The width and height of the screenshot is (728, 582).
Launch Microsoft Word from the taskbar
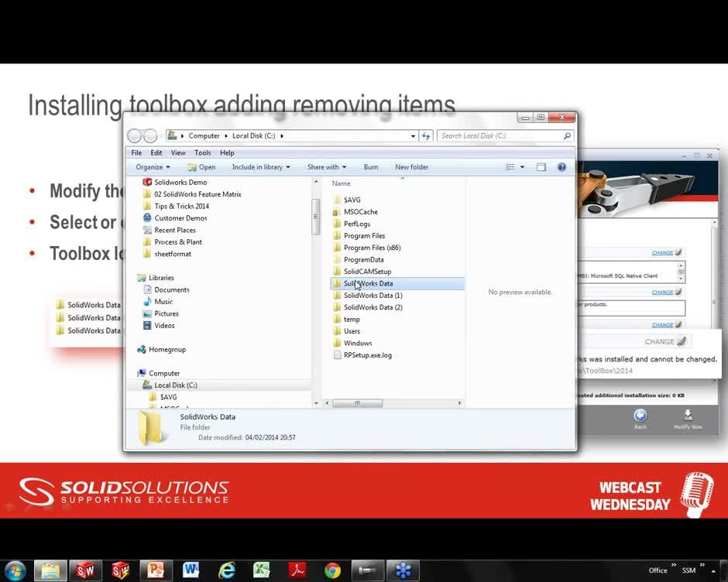(191, 570)
